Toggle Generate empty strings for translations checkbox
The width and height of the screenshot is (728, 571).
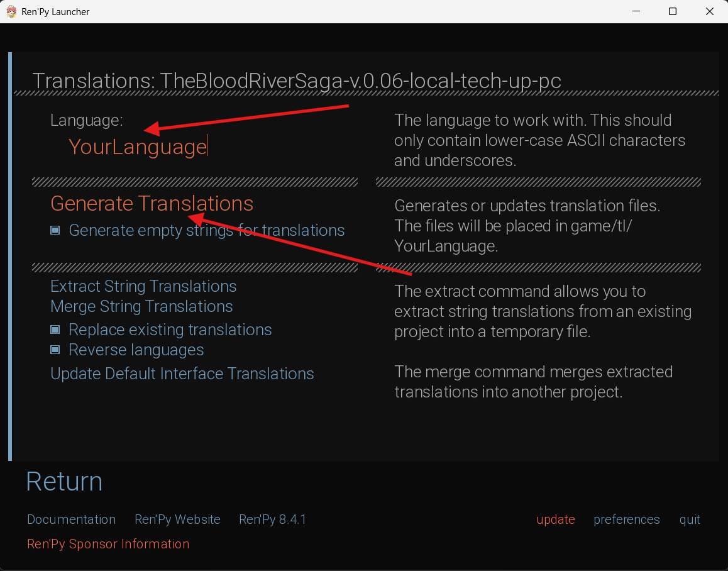tap(55, 230)
